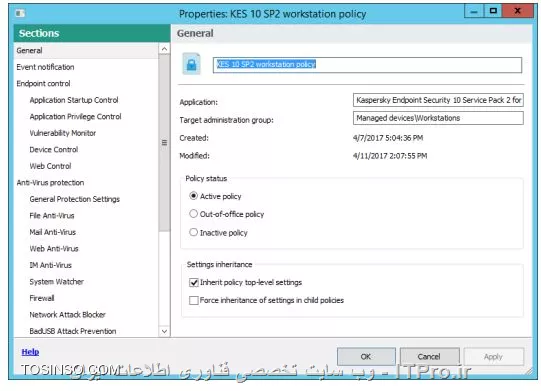The height and width of the screenshot is (391, 541).
Task: Click the OK button
Action: pyautogui.click(x=366, y=356)
